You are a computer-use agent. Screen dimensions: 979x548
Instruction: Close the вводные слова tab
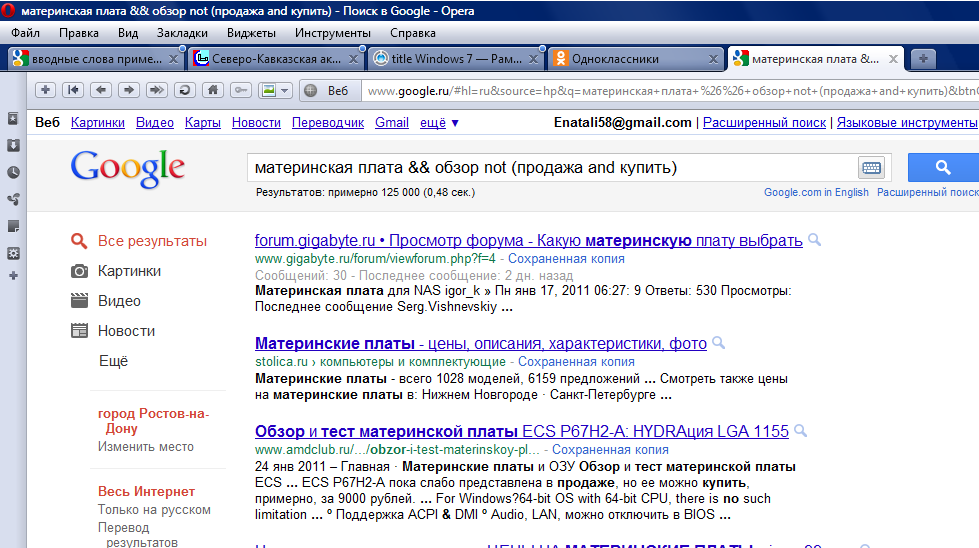click(x=174, y=59)
